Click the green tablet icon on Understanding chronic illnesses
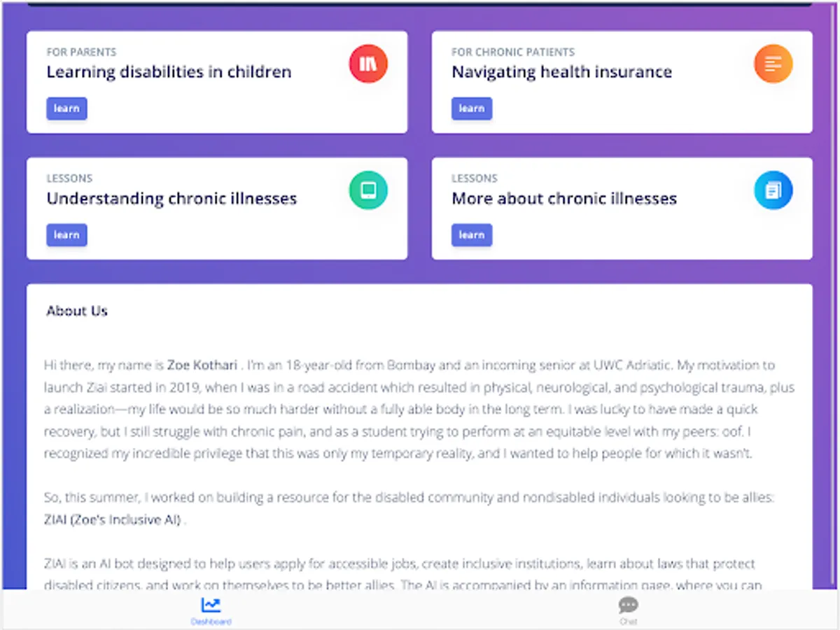The width and height of the screenshot is (840, 630). tap(368, 190)
